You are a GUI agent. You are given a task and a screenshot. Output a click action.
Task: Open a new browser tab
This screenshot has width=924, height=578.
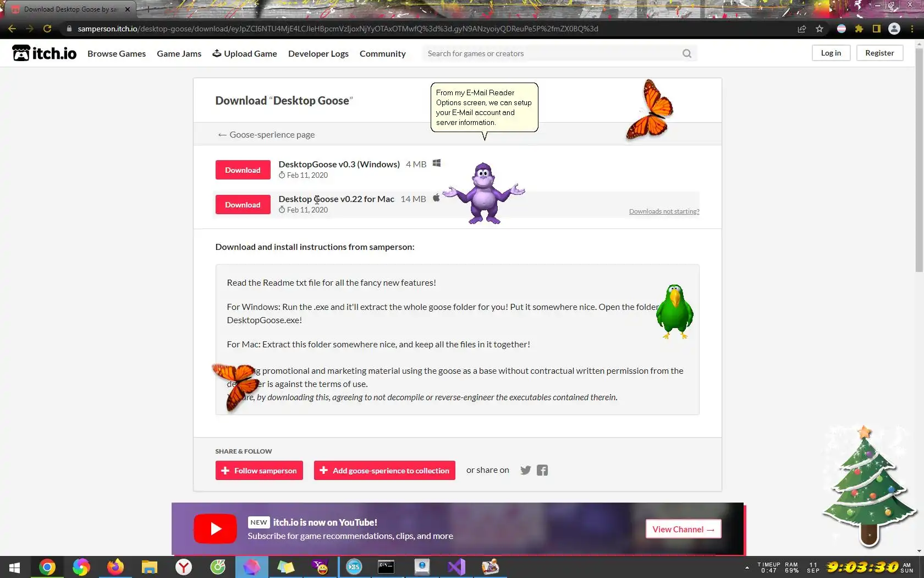coord(148,9)
